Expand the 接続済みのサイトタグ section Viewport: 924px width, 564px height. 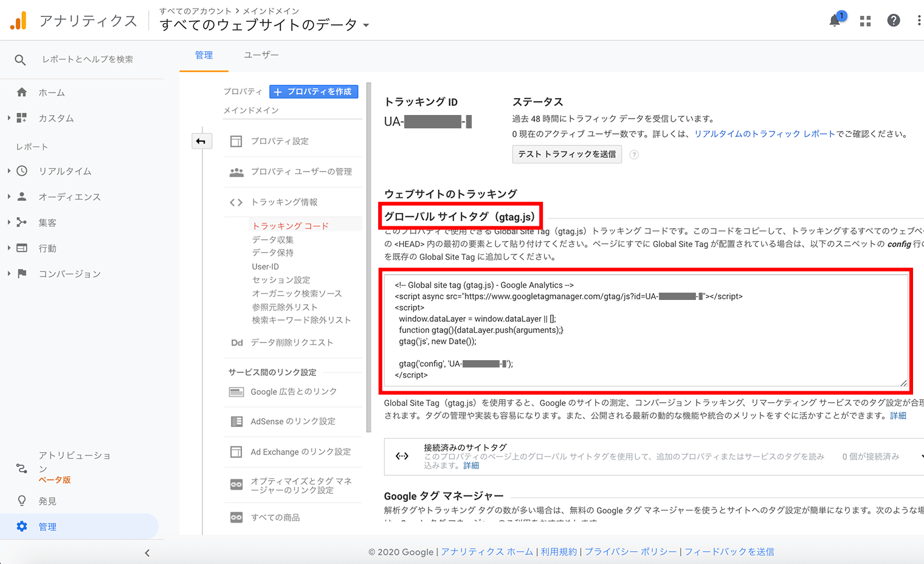click(922, 456)
